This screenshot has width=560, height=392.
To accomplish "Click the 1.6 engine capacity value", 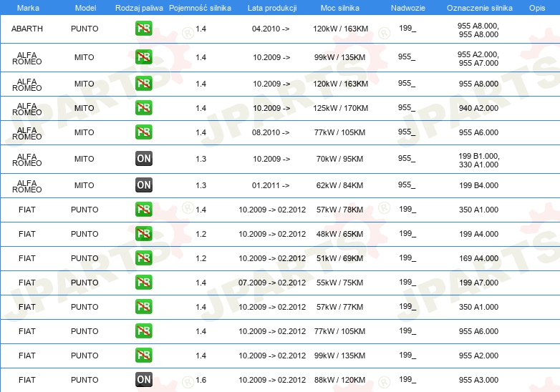I will (x=201, y=380).
